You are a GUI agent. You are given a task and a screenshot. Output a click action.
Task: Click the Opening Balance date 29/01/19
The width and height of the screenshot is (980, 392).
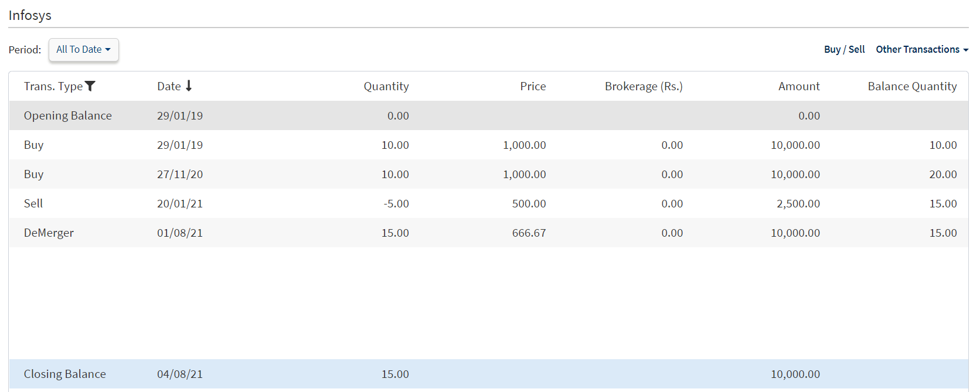[x=180, y=115]
